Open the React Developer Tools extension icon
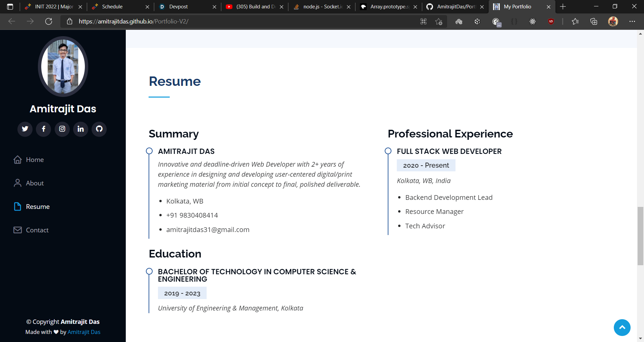 533,21
